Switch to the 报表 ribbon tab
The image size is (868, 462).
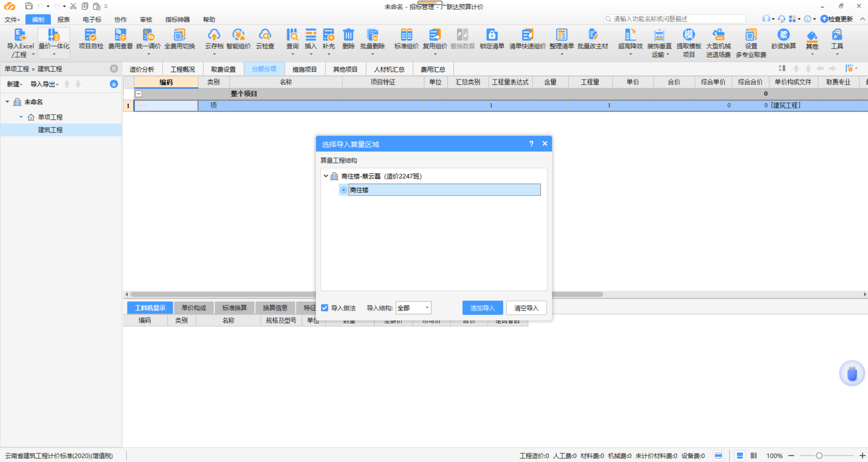tap(63, 19)
